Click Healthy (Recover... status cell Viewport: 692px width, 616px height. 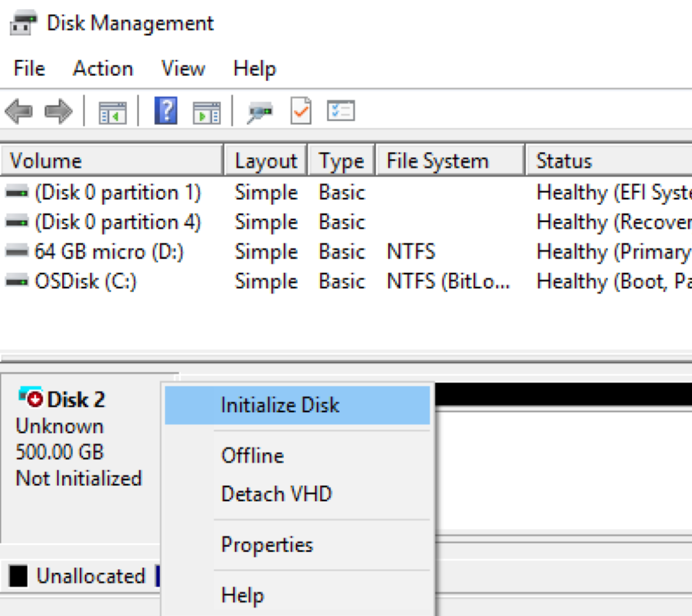[614, 222]
